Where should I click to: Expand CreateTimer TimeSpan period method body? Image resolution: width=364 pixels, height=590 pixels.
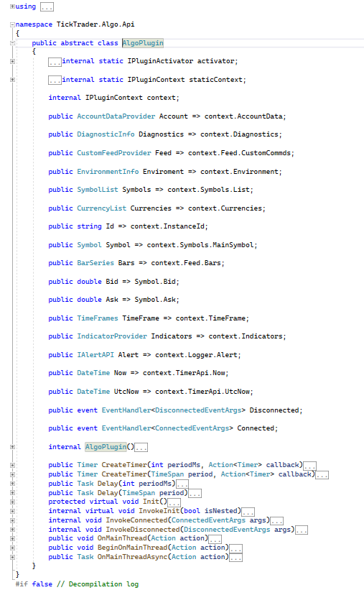12,474
